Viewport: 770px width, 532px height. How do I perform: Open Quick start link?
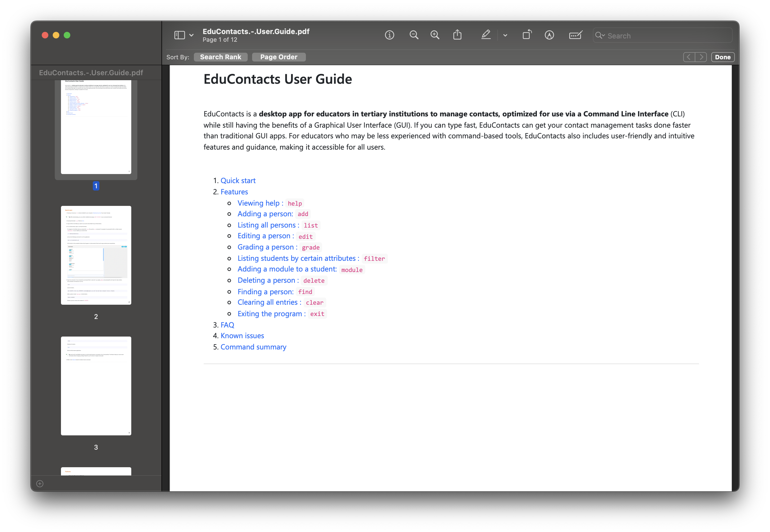click(238, 181)
